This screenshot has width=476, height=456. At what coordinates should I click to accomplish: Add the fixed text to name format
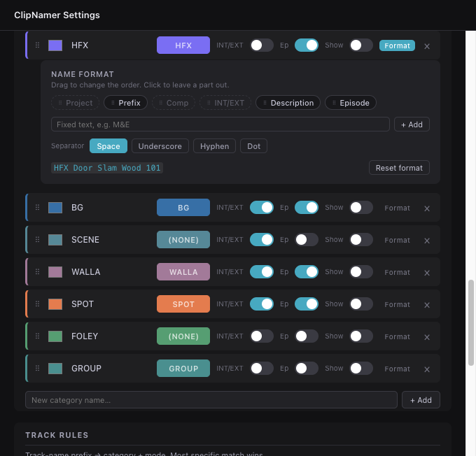[412, 124]
